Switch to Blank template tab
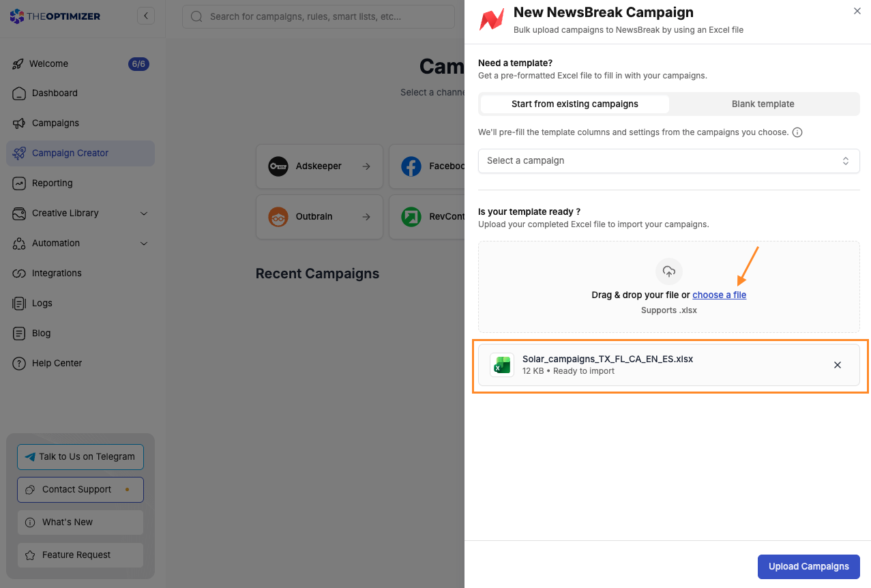 pos(763,104)
